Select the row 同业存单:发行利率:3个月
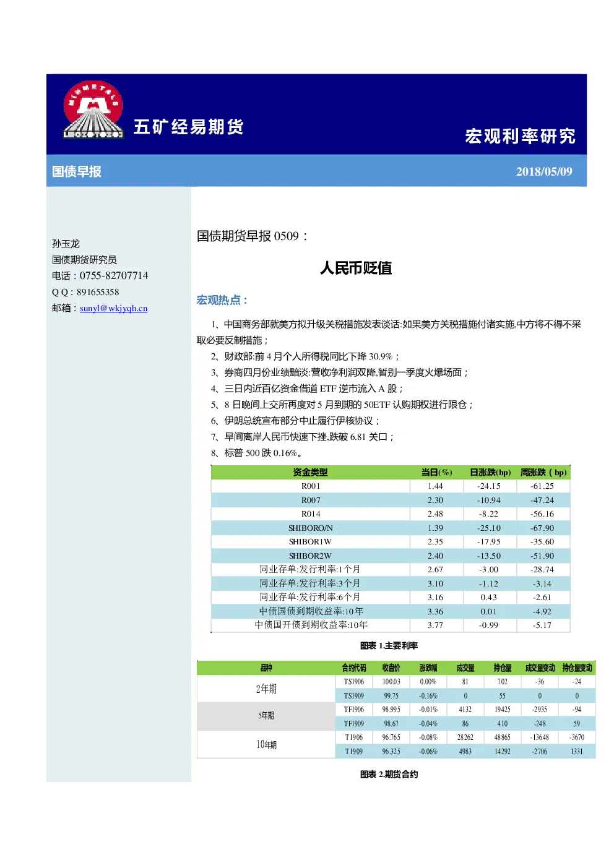 (x=390, y=583)
